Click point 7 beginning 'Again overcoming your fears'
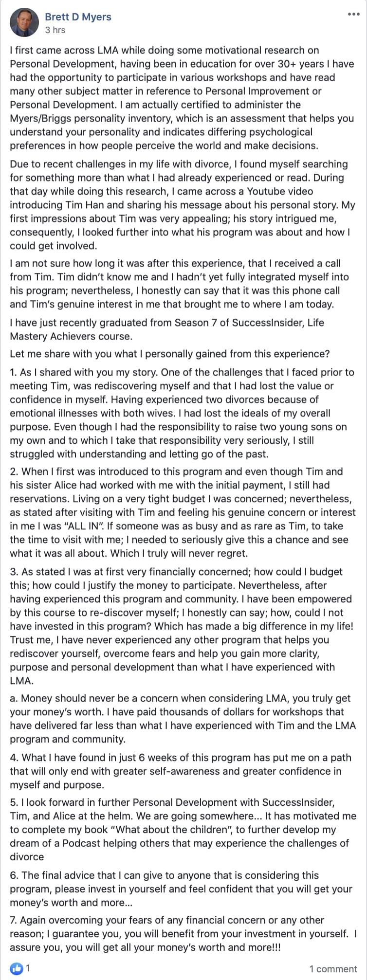The width and height of the screenshot is (367, 980). point(183,934)
